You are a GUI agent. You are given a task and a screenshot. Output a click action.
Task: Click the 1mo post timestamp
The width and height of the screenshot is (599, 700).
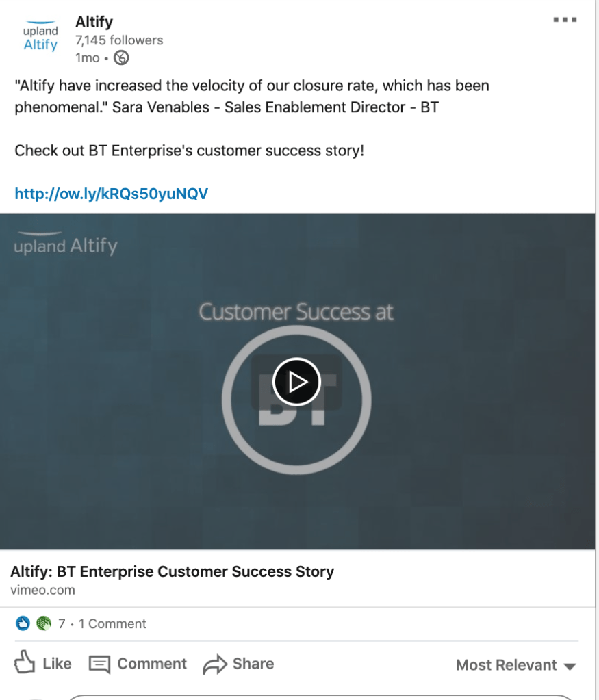click(87, 58)
